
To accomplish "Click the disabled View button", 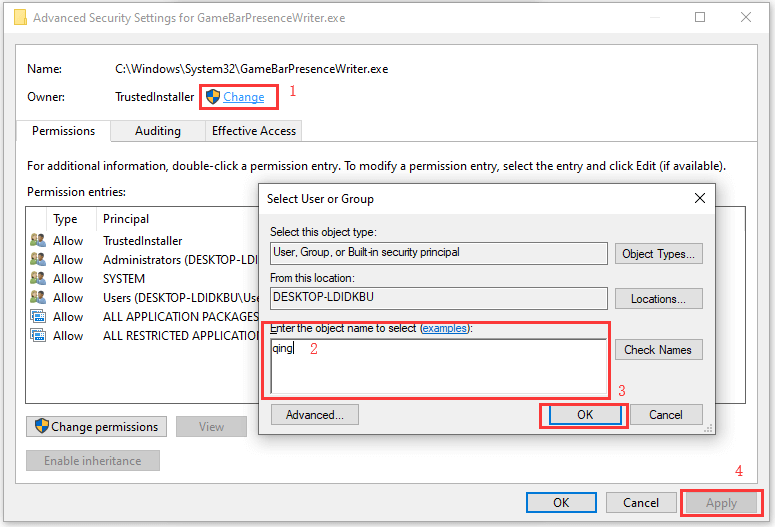I will (211, 427).
